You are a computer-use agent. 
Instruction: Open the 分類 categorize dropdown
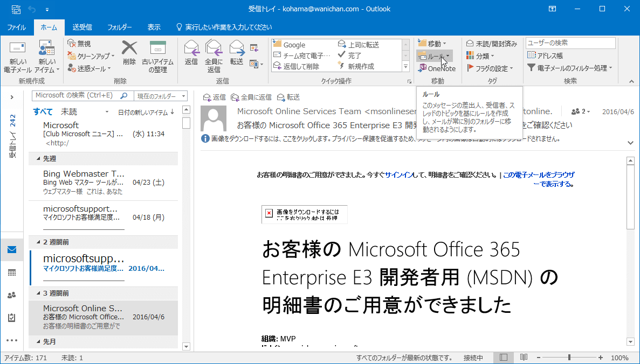pos(480,56)
